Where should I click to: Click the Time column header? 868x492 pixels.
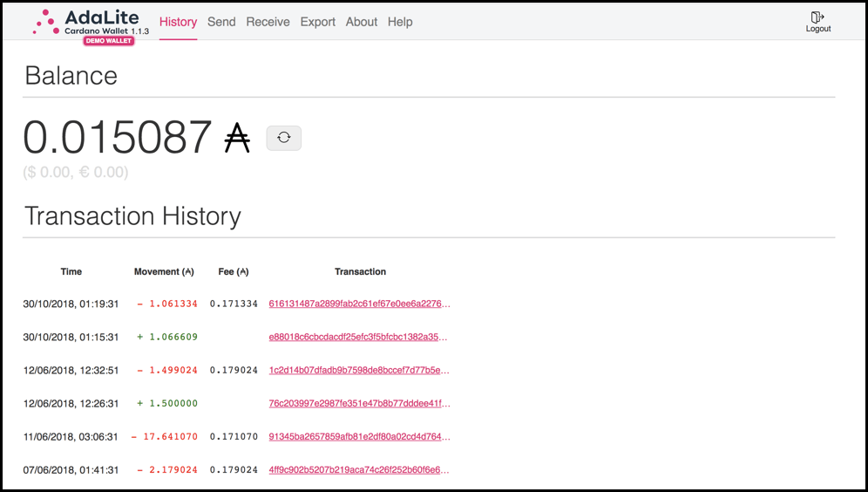[x=71, y=272]
